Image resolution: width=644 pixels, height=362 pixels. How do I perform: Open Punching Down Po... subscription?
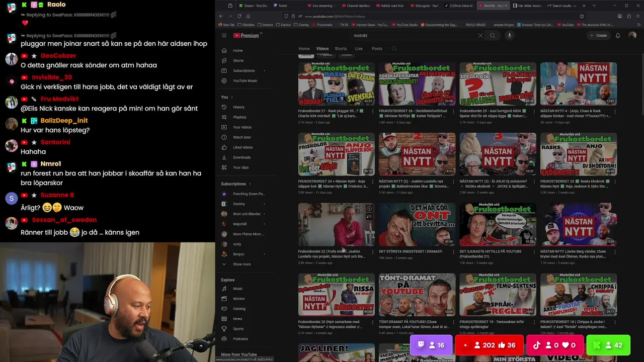[x=245, y=194]
